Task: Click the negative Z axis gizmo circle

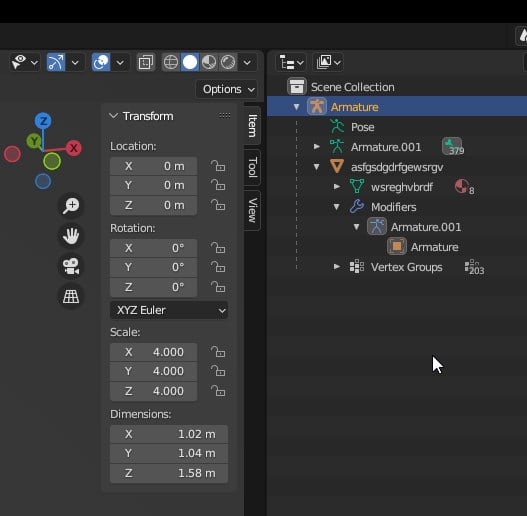Action: [x=43, y=182]
